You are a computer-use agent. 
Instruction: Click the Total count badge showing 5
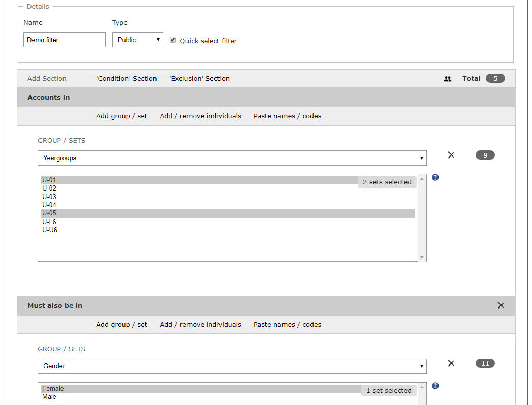495,78
